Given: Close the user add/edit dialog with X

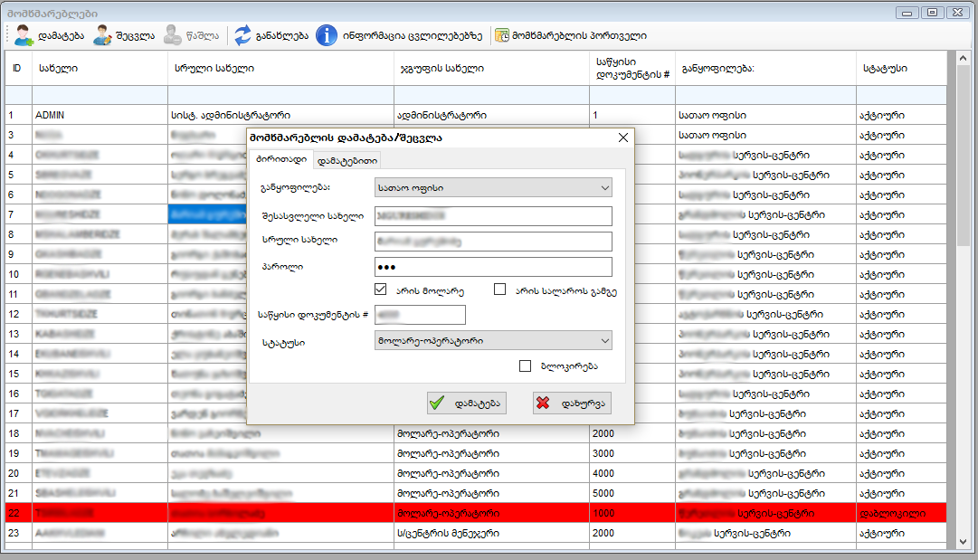Looking at the screenshot, I should point(622,138).
